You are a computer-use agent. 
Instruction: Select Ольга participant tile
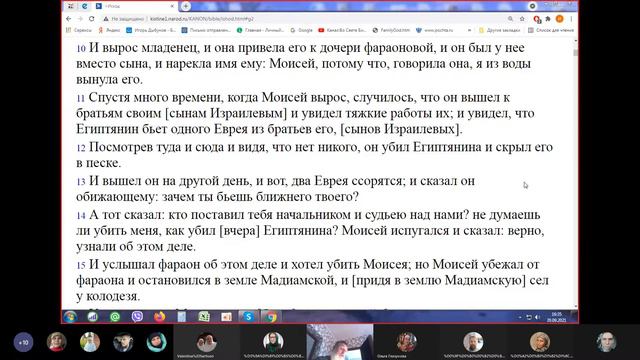[x=407, y=342]
